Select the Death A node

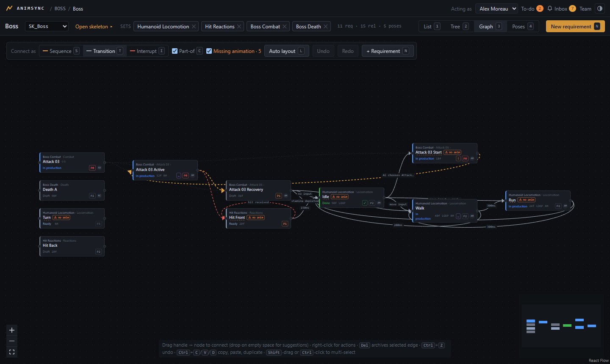72,190
